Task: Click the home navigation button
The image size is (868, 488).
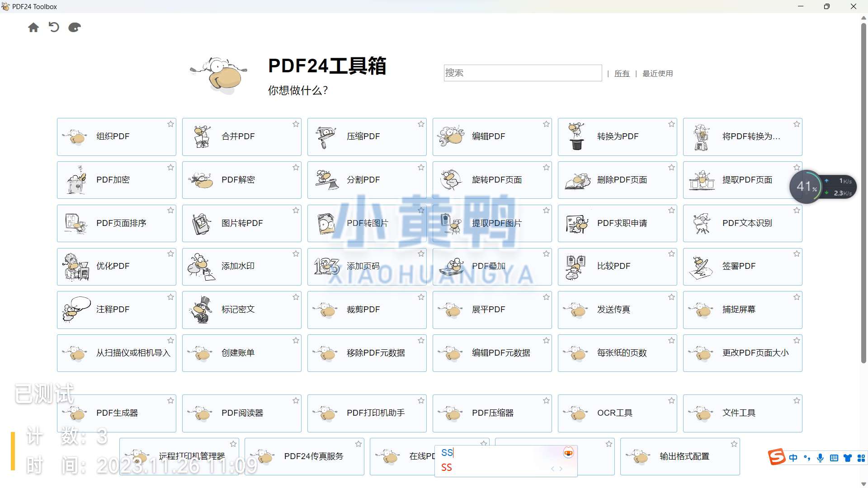Action: point(33,27)
